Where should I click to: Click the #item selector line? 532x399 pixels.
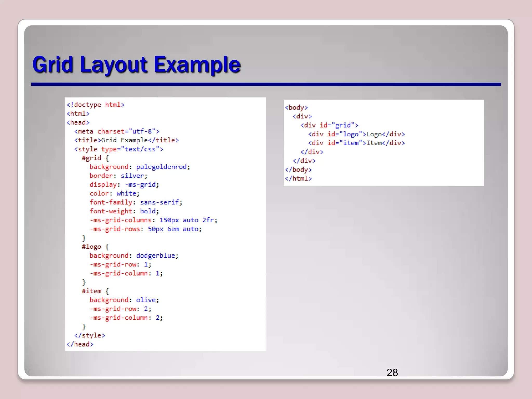[95, 291]
